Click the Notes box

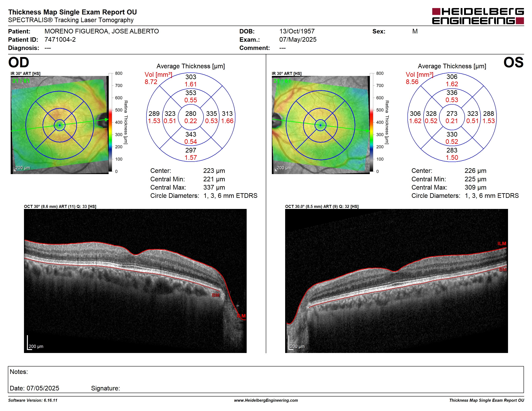coord(266,379)
